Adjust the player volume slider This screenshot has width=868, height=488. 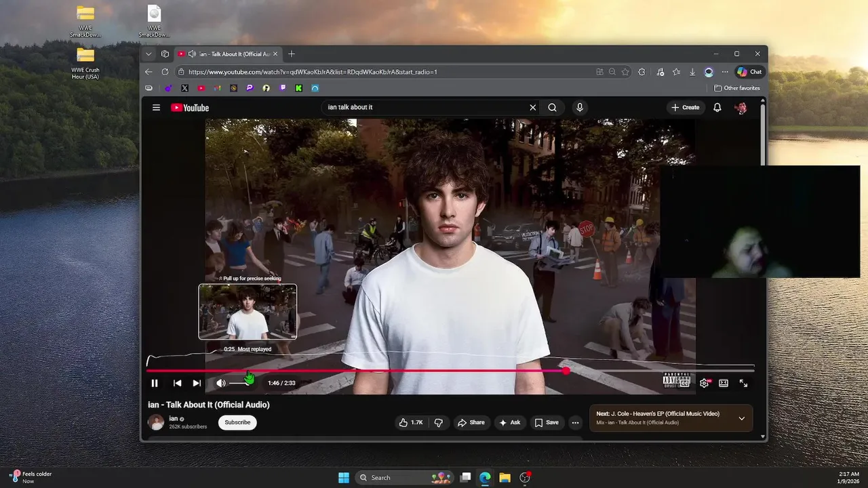click(241, 383)
